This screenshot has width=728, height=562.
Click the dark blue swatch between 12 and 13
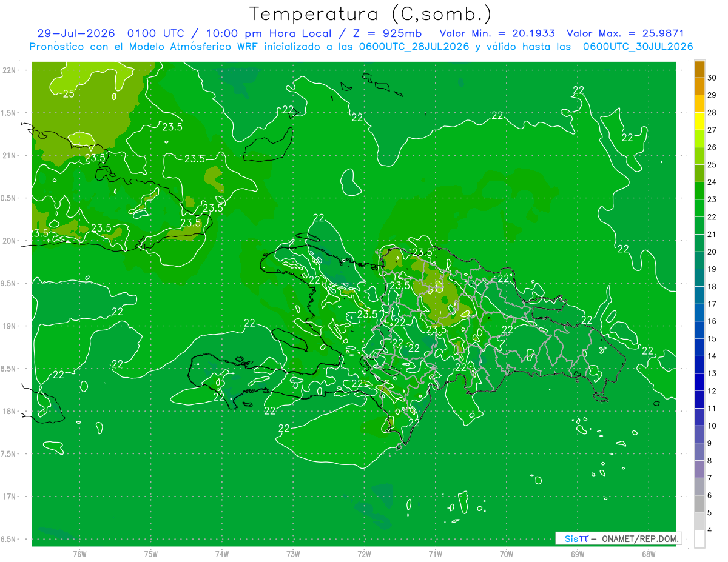(x=699, y=383)
